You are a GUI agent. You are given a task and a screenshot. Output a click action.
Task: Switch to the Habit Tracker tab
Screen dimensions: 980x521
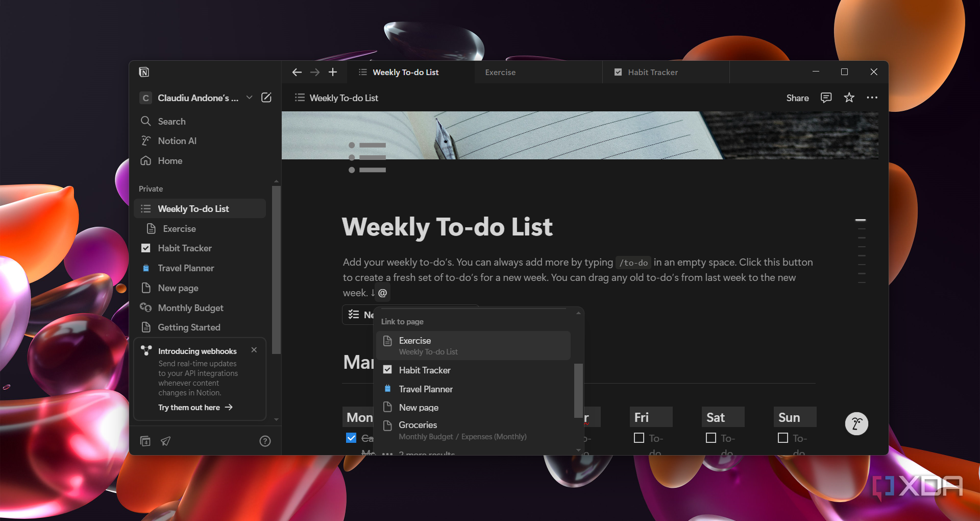[x=666, y=73]
